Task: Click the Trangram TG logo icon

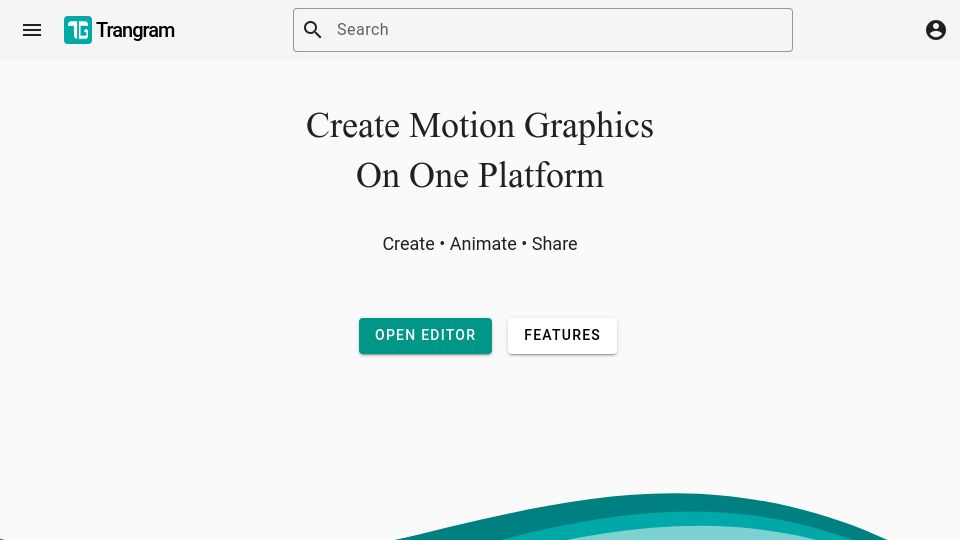Action: click(78, 30)
